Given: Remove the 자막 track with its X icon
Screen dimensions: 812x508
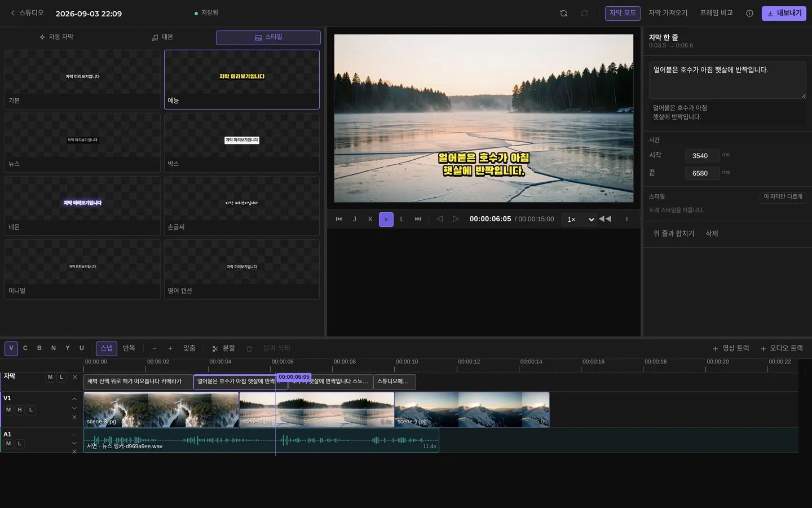Looking at the screenshot, I should [75, 377].
